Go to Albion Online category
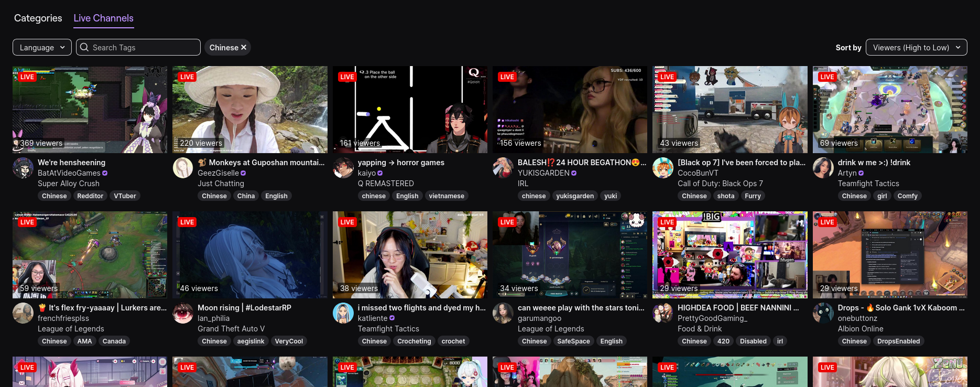 pos(861,329)
